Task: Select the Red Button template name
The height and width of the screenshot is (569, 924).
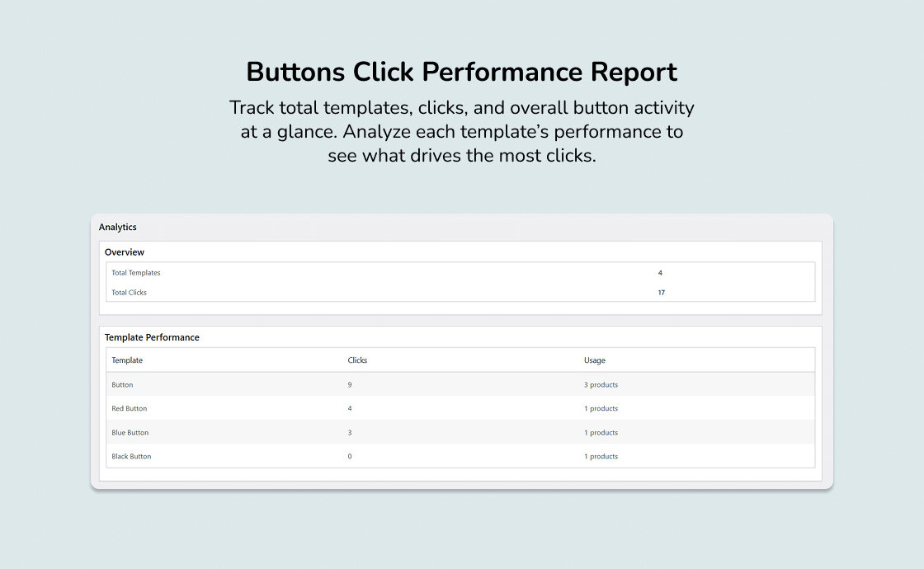Action: coord(129,408)
